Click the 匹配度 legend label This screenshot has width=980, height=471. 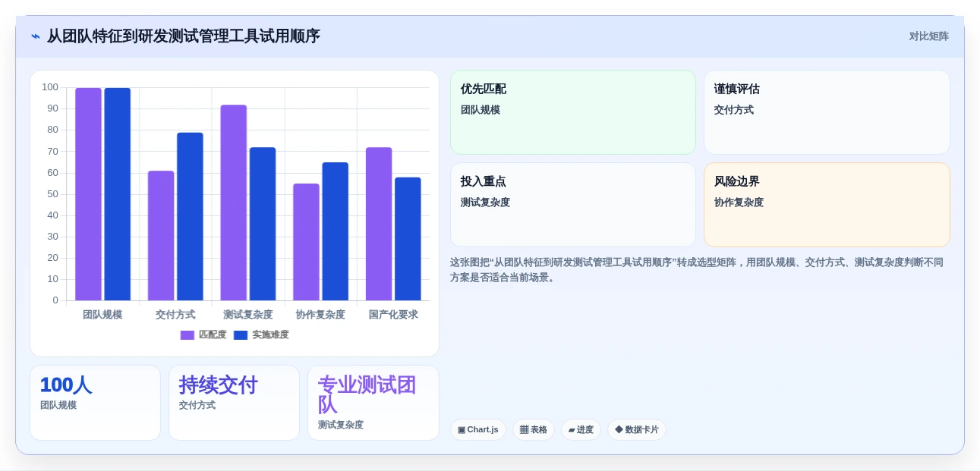(213, 335)
